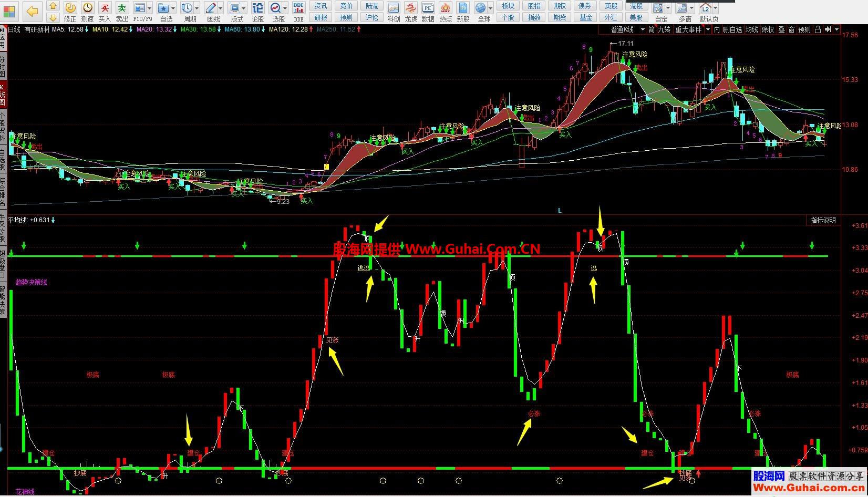Switch to the K线图 side tab
Image resolution: width=868 pixels, height=497 pixels.
(2, 95)
